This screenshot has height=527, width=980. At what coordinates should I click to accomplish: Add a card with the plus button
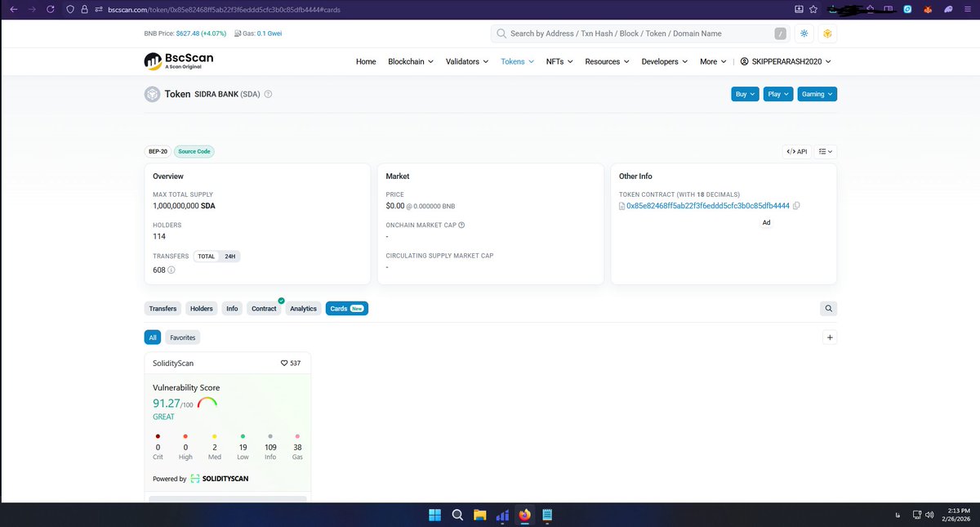[830, 337]
